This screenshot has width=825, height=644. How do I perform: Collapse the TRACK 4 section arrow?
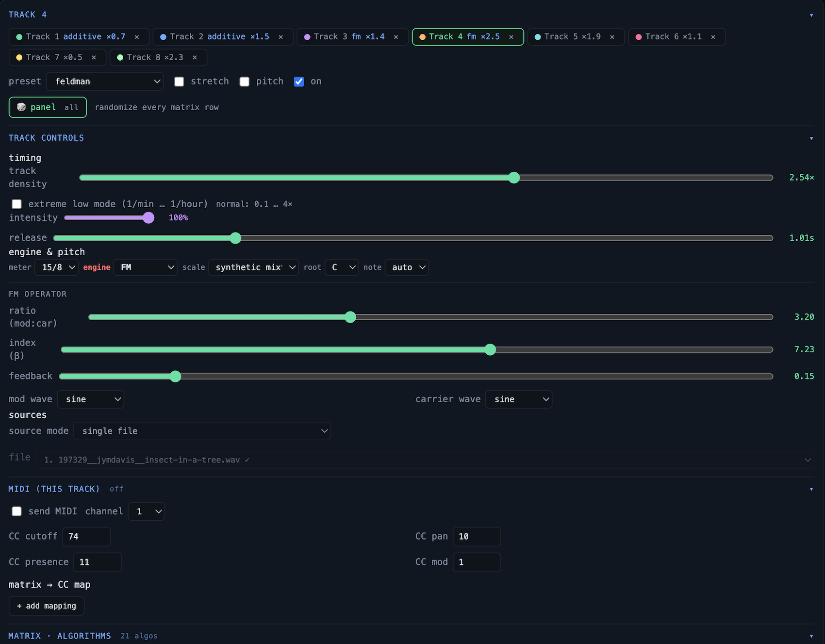811,15
